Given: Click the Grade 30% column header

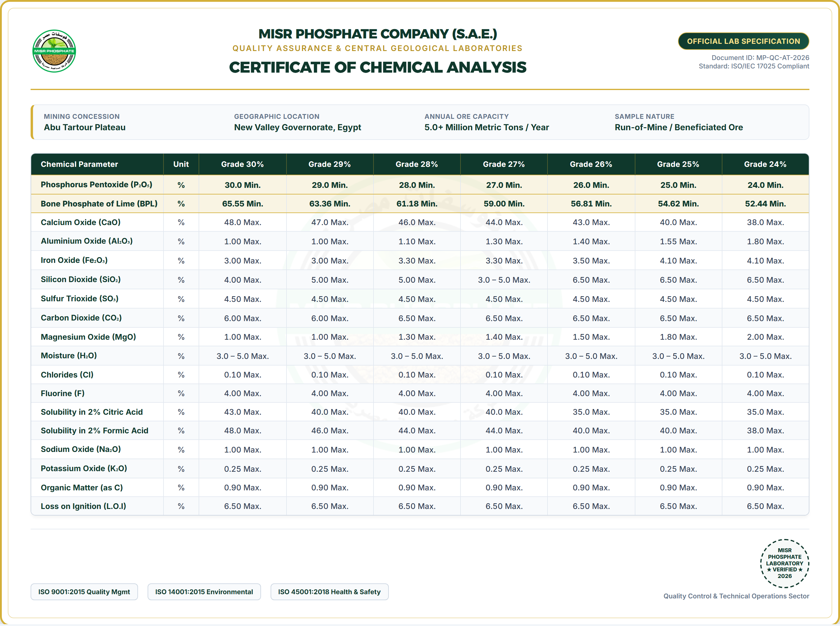Looking at the screenshot, I should [242, 164].
